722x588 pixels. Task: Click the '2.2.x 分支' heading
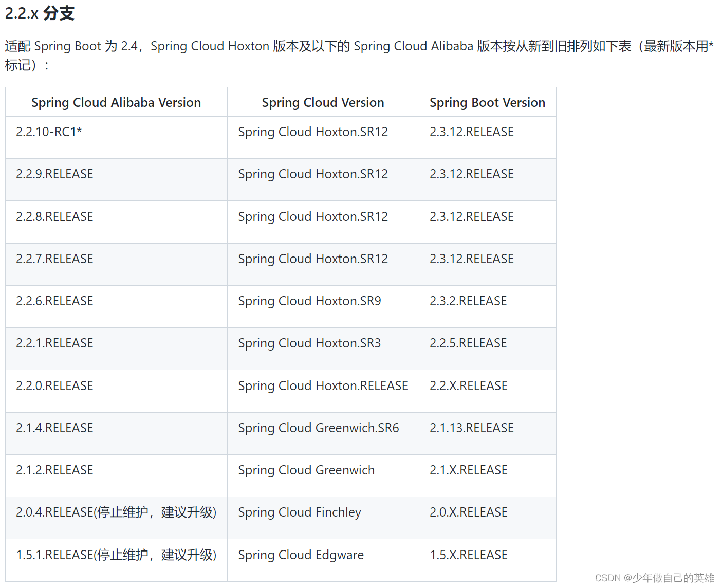40,13
